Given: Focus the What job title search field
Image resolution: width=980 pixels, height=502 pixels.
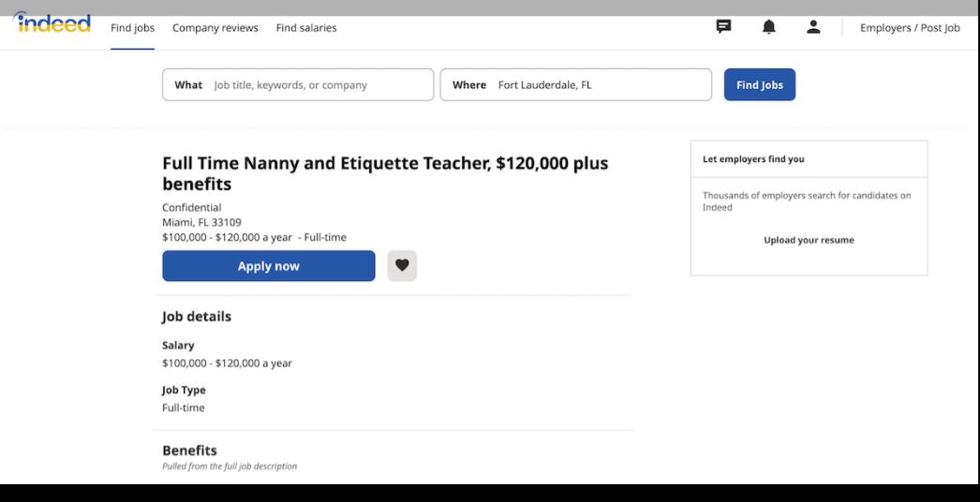Looking at the screenshot, I should point(319,85).
